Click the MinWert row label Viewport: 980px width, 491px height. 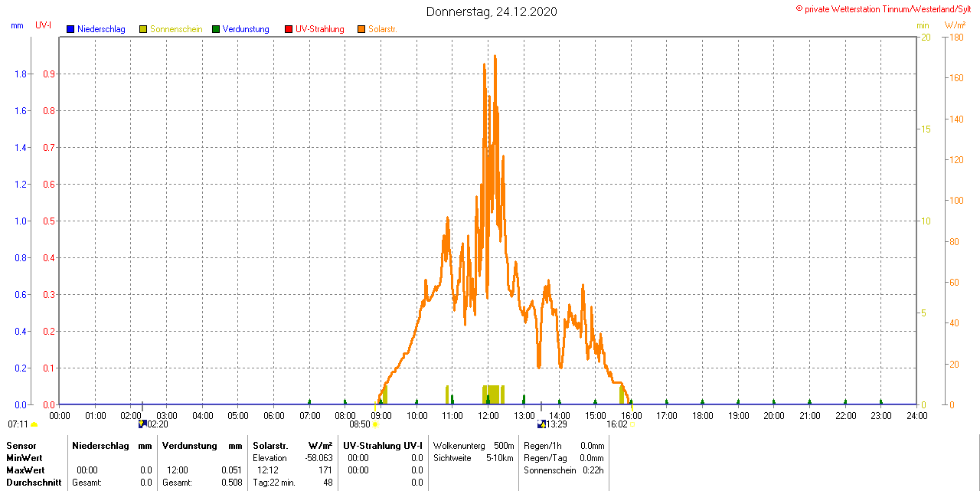point(25,458)
